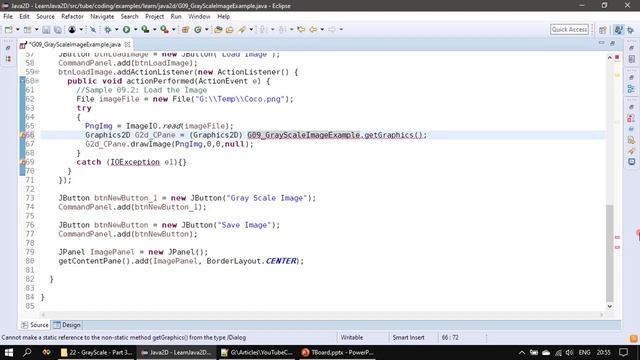Open the Debug configurations dropdown arrow

[116, 29]
